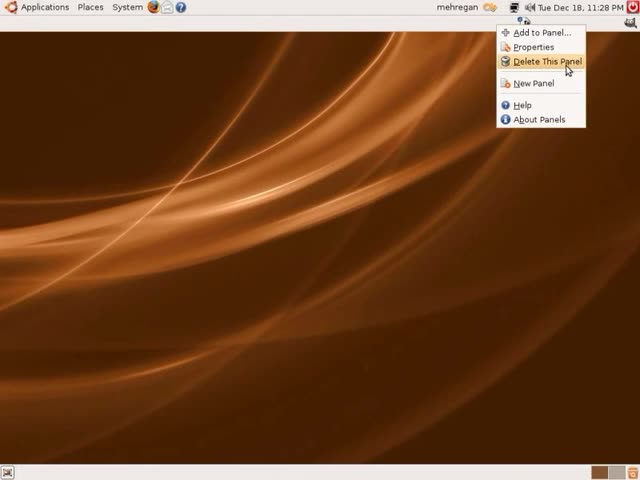Click the Show Desktop button
Screen dimensions: 640x480
7,473
